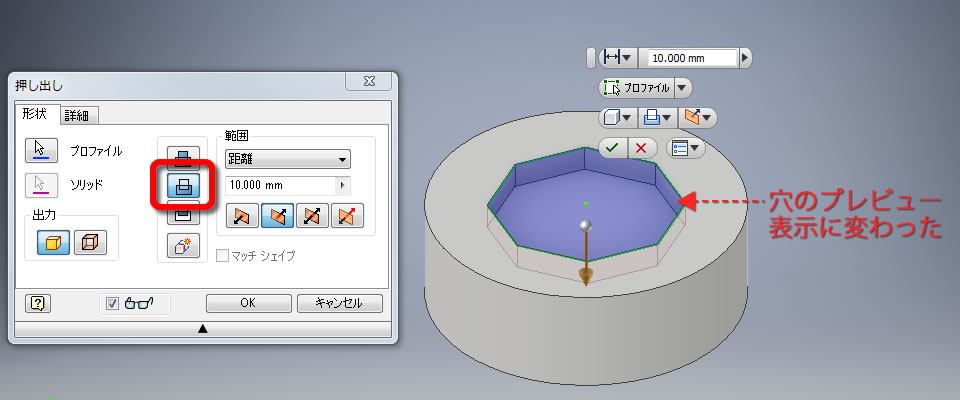The image size is (960, 400).
Task: Select the Cut operation button
Action: pos(183,187)
